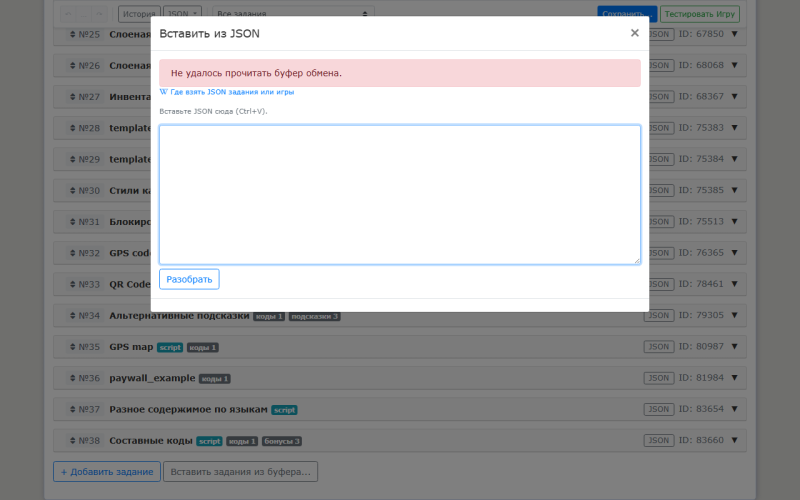This screenshot has width=800, height=500.
Task: Grab drag handle of task №34
Action: pos(72,315)
